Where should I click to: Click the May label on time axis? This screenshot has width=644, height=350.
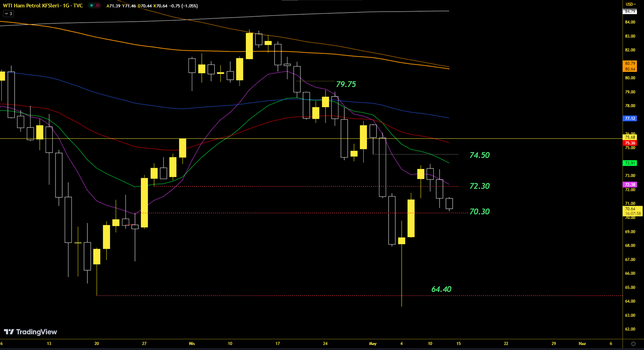pyautogui.click(x=373, y=344)
